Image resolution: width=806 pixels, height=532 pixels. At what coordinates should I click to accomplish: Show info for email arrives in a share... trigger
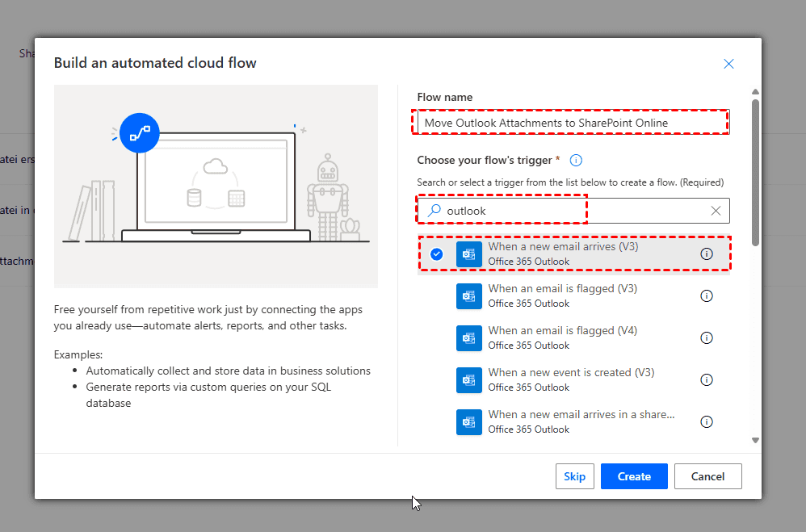point(707,422)
